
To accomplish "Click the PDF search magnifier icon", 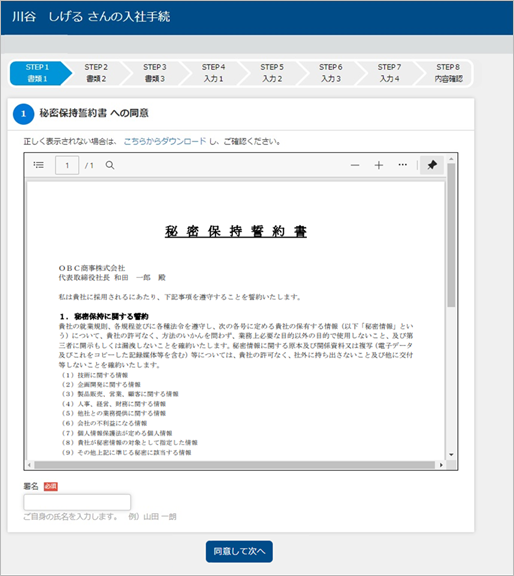I will 110,165.
